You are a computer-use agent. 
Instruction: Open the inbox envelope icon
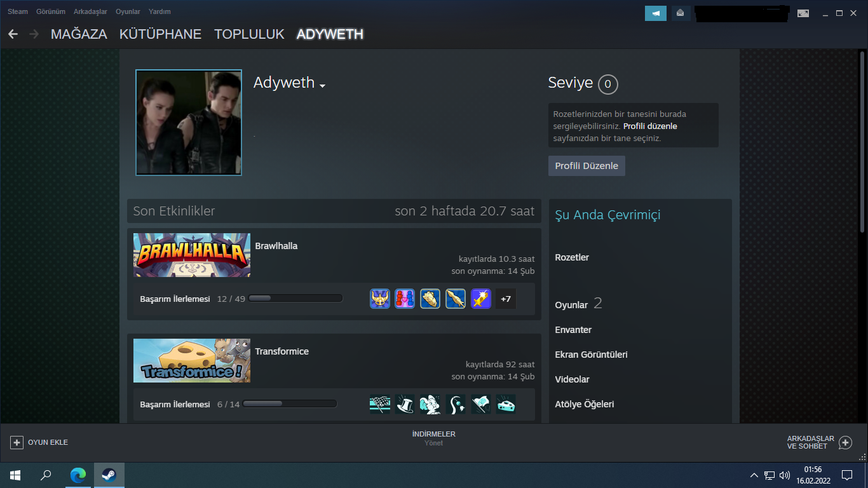(x=681, y=13)
